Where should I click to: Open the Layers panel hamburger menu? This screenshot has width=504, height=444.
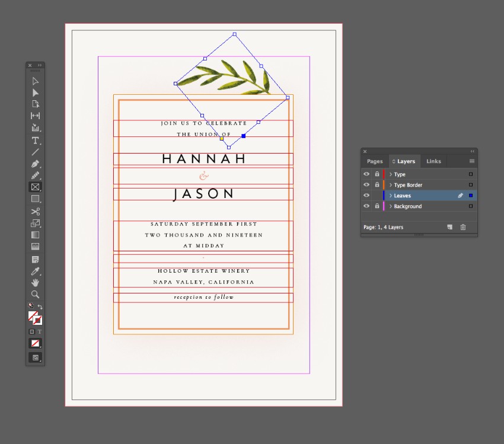coord(472,161)
